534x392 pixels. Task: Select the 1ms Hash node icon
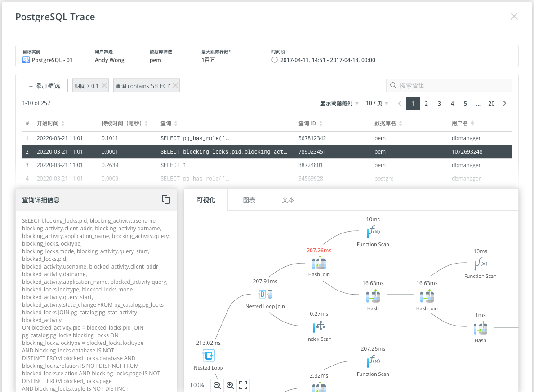click(480, 328)
